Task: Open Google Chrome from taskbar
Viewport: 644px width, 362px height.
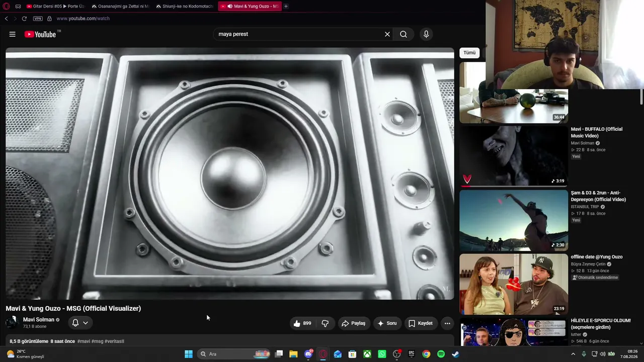Action: 426,354
